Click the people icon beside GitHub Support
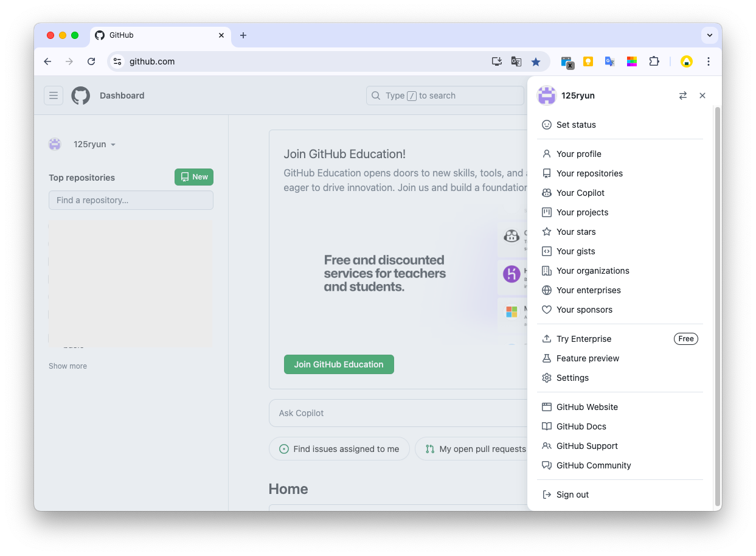This screenshot has width=756, height=556. (547, 446)
